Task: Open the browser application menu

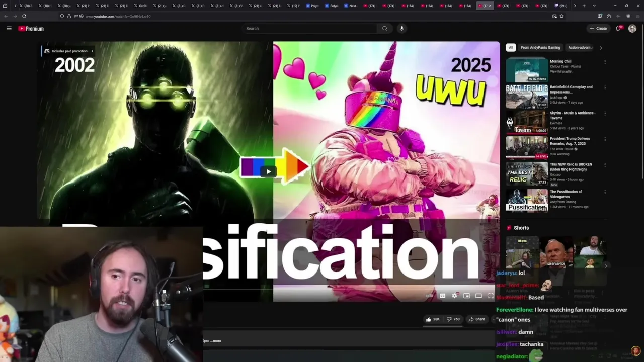Action: [637, 16]
